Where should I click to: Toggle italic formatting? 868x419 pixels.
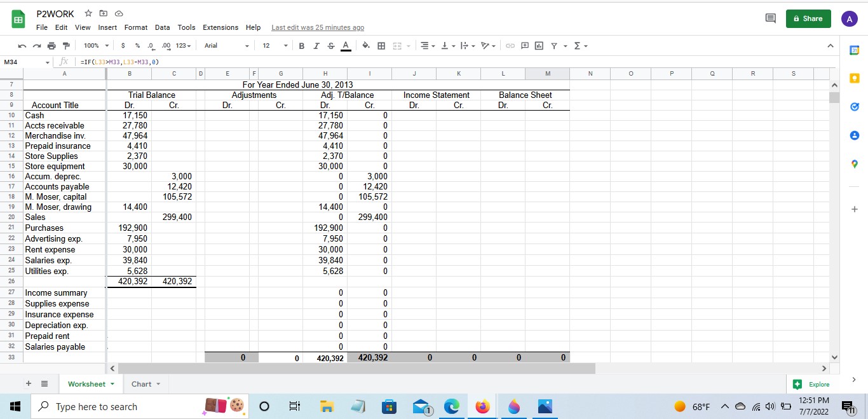coord(315,45)
